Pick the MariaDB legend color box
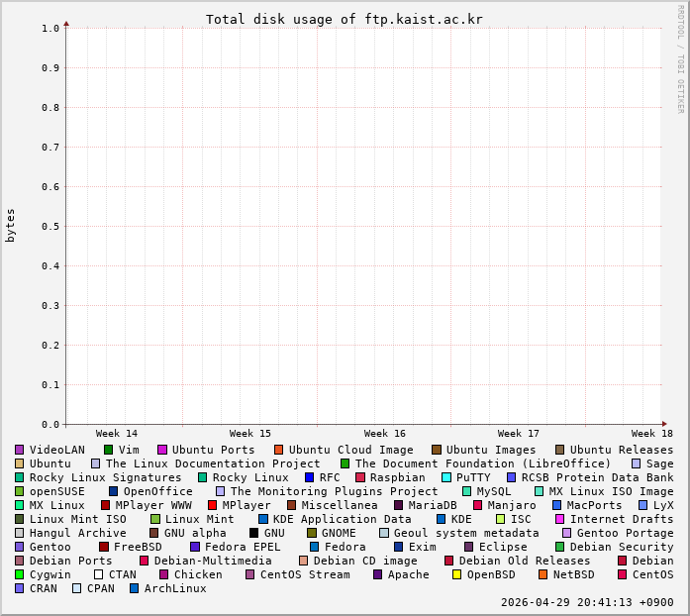Viewport: 690px width, 616px height. pos(399,505)
